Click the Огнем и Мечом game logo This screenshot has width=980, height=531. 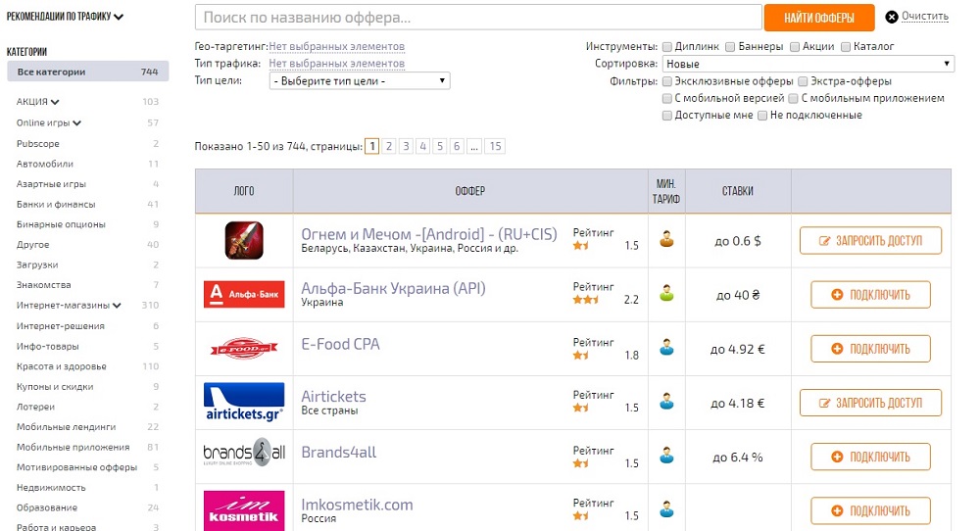(x=244, y=240)
